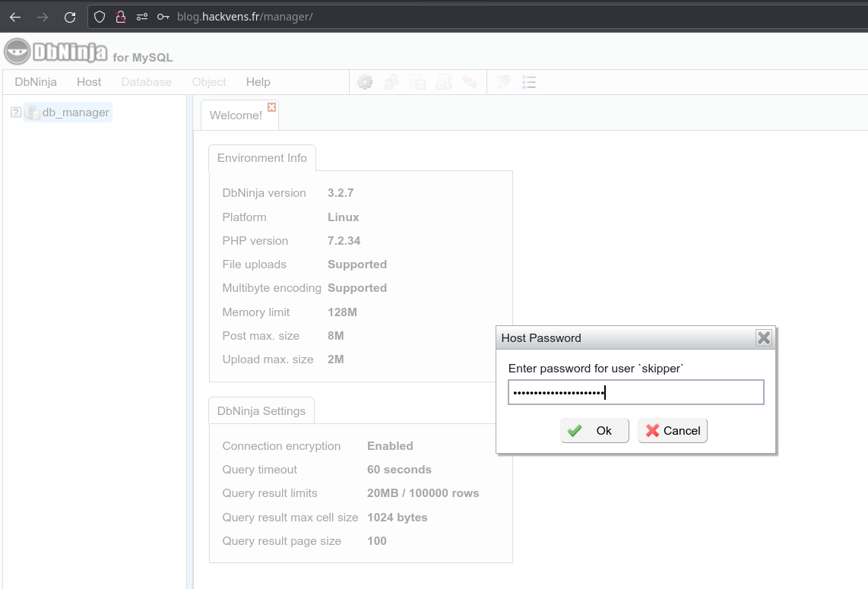Click the swap arrows toolbar icon

point(470,82)
